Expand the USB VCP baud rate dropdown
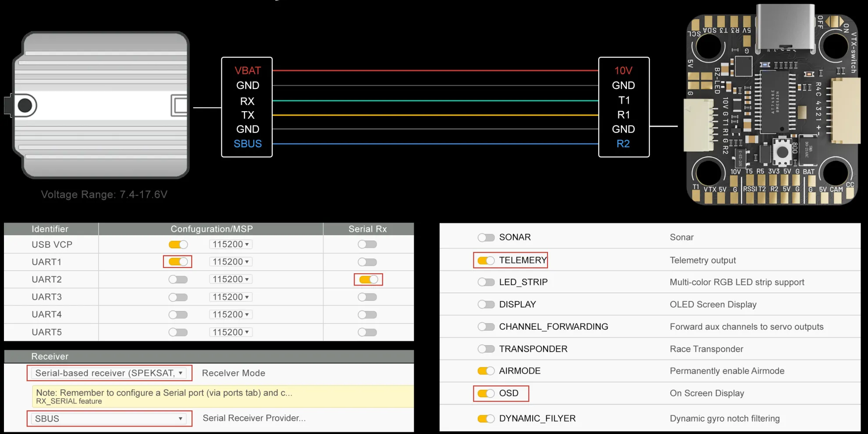 (x=231, y=244)
